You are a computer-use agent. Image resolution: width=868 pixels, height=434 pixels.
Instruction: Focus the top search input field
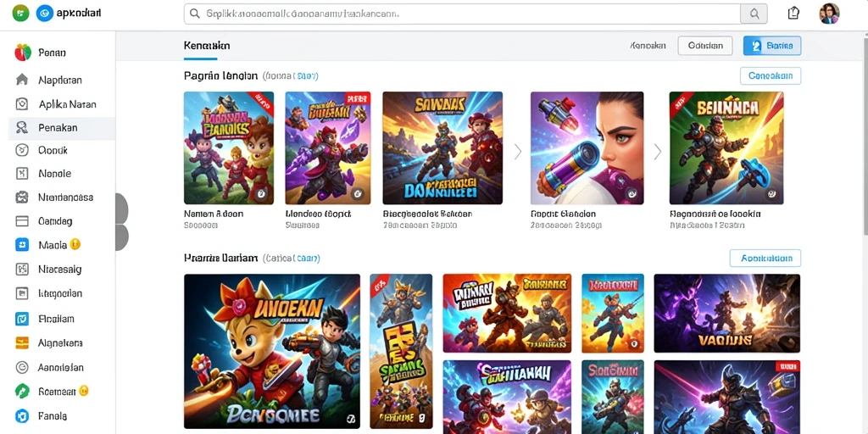coord(462,14)
